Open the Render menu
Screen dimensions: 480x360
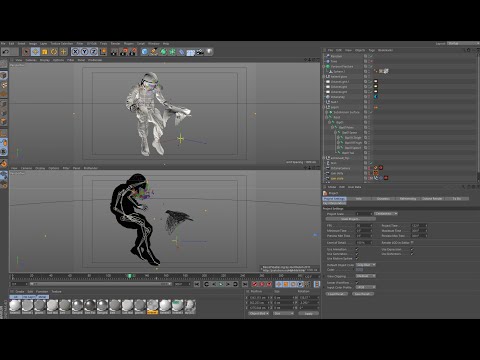click(x=115, y=44)
